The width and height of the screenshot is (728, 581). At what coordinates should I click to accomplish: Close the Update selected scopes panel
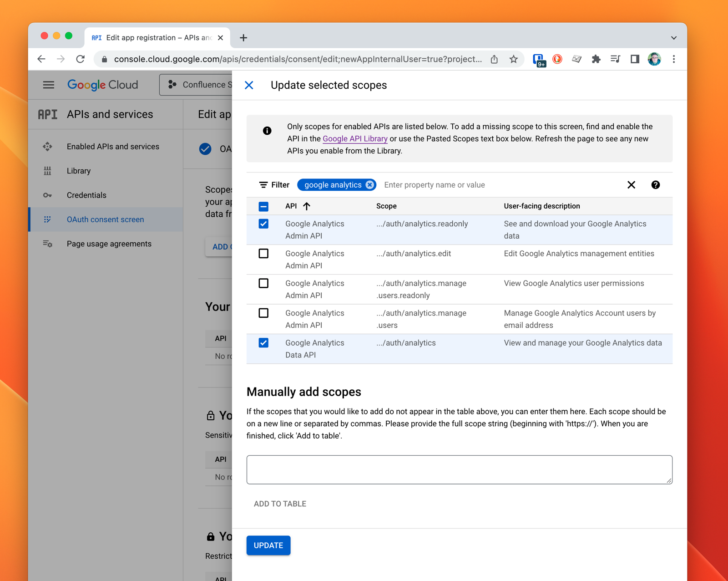(249, 85)
